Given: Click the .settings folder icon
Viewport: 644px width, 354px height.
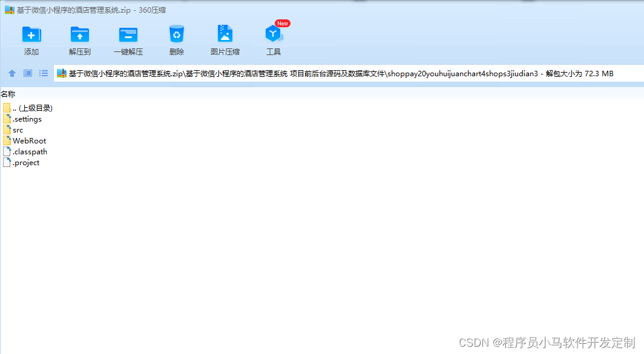Looking at the screenshot, I should pos(7,119).
